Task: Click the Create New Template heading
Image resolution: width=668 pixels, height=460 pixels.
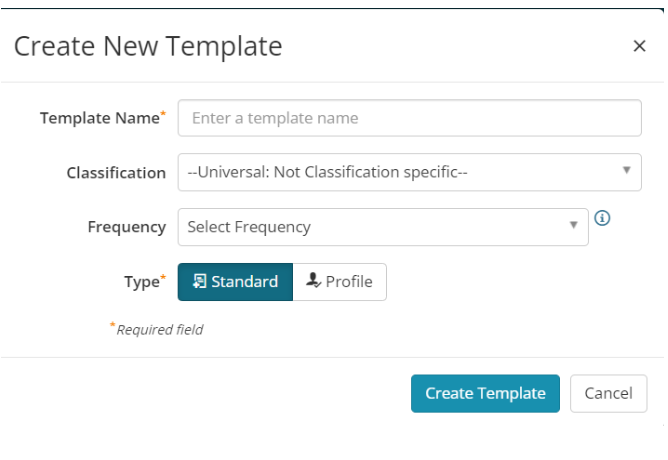Action: pos(148,46)
